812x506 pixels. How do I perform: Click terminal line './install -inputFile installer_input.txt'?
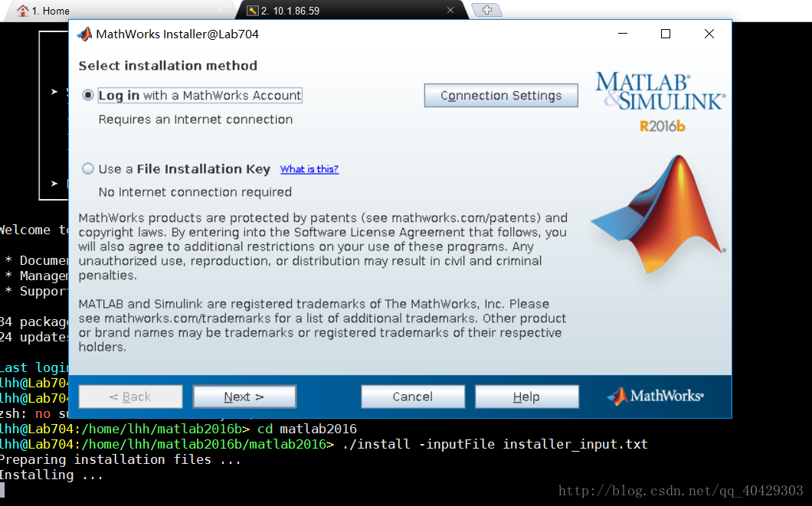(495, 445)
